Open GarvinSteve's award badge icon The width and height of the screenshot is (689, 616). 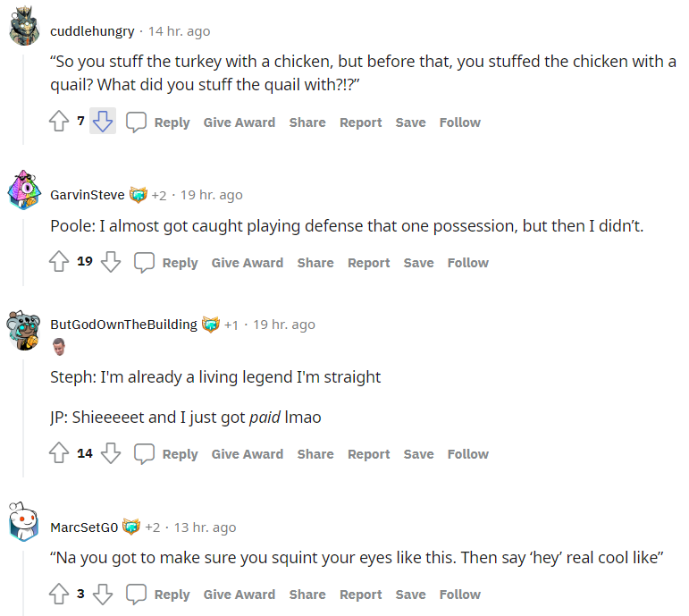[x=139, y=195]
